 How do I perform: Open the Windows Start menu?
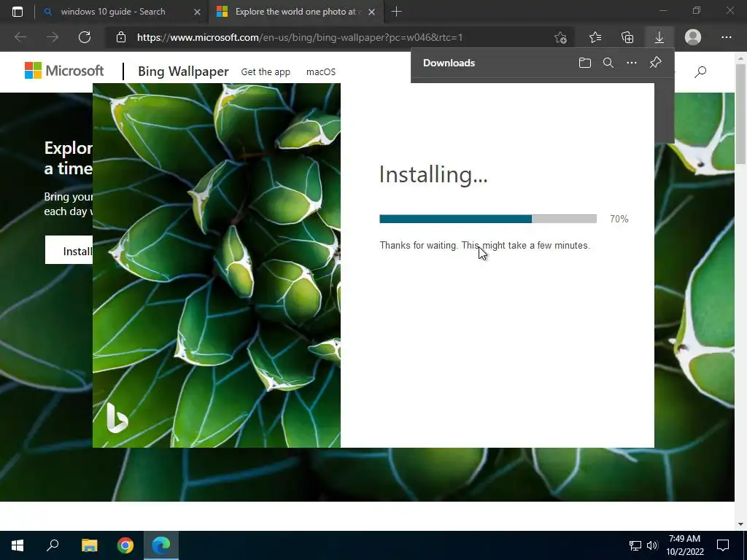coord(18,545)
